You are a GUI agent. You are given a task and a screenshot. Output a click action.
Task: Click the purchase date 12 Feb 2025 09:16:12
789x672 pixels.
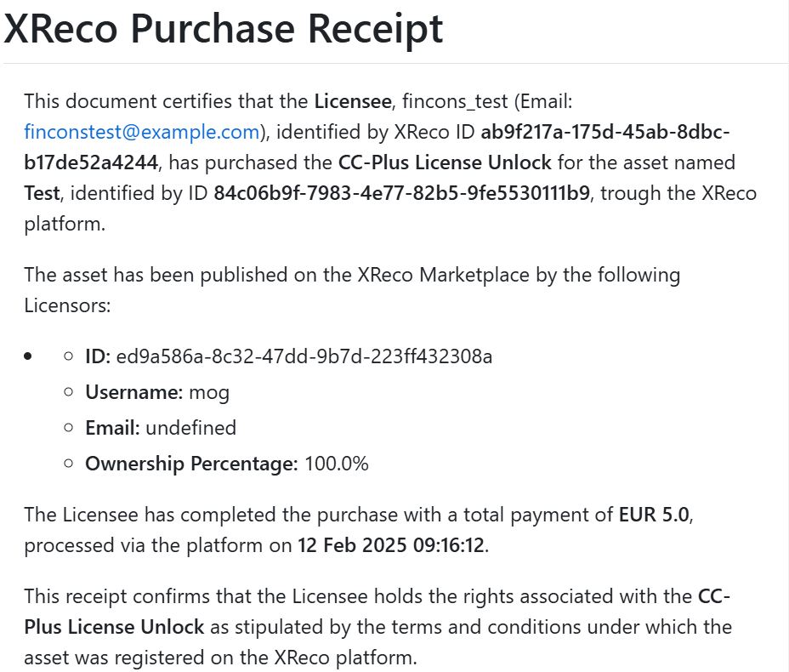(x=390, y=545)
